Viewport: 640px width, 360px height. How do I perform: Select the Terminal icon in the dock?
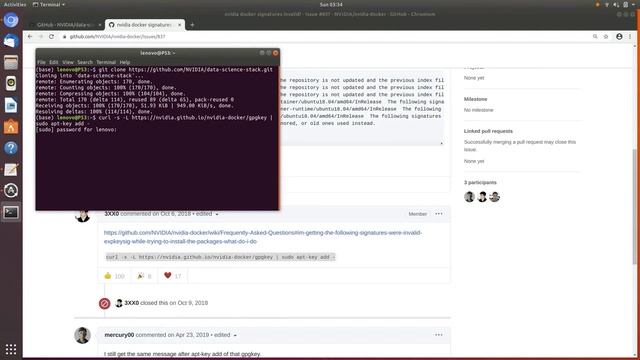point(11,212)
